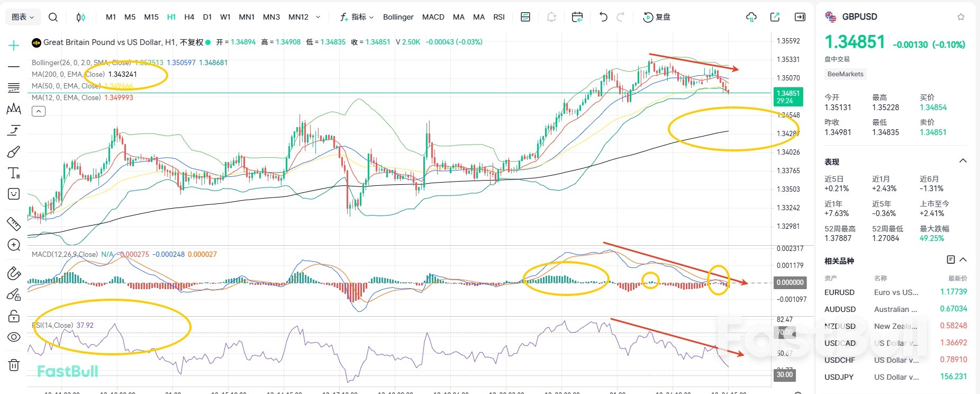This screenshot has height=394, width=980.
Task: Open EURUSD in the related instruments list
Action: pyautogui.click(x=839, y=292)
